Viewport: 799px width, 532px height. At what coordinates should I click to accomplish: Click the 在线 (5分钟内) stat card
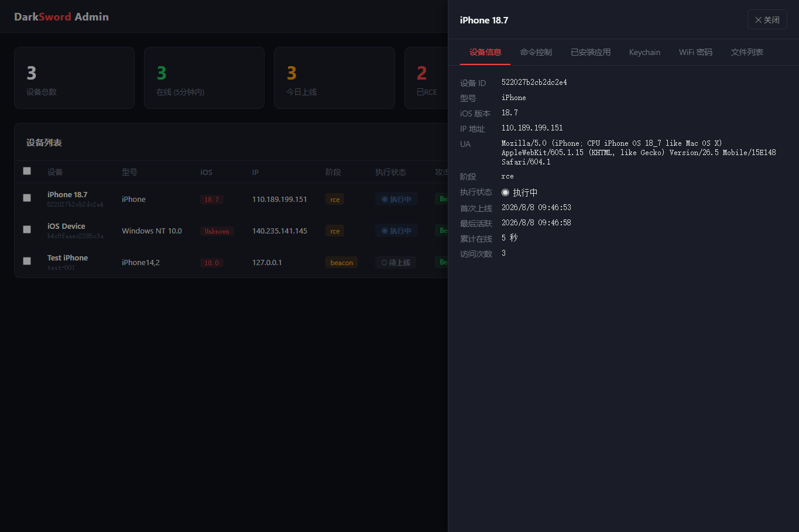point(204,78)
